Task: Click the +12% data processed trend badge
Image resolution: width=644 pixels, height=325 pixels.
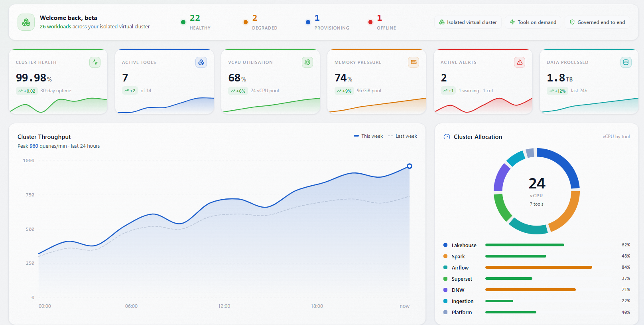Action: (557, 91)
